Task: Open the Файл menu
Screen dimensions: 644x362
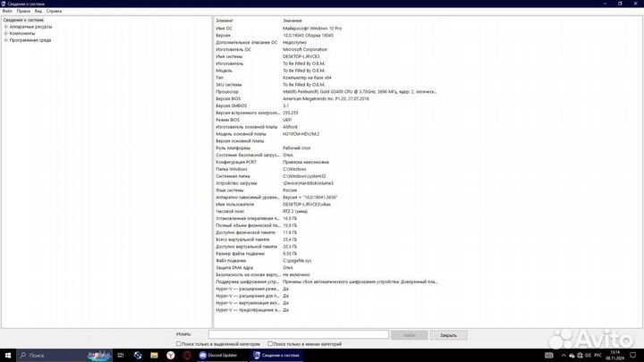Action: point(7,11)
